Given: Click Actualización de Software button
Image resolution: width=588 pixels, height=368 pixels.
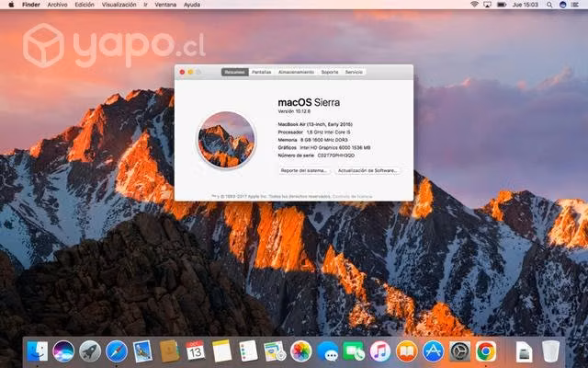Looking at the screenshot, I should (367, 170).
